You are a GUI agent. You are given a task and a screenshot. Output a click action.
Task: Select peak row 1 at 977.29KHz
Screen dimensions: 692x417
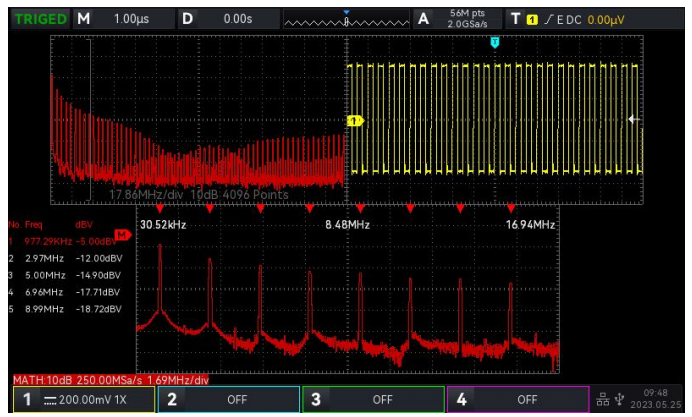(x=63, y=241)
